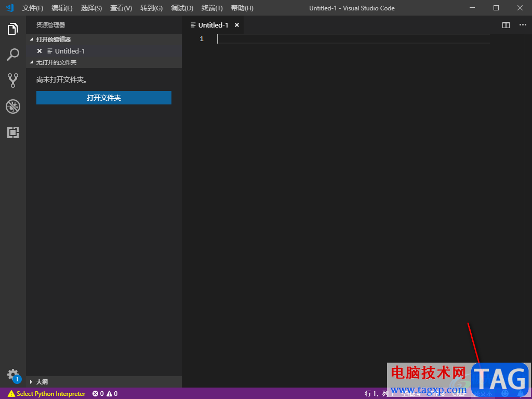532x399 pixels.
Task: Minimize the Visual Studio Code window
Action: pyautogui.click(x=472, y=8)
